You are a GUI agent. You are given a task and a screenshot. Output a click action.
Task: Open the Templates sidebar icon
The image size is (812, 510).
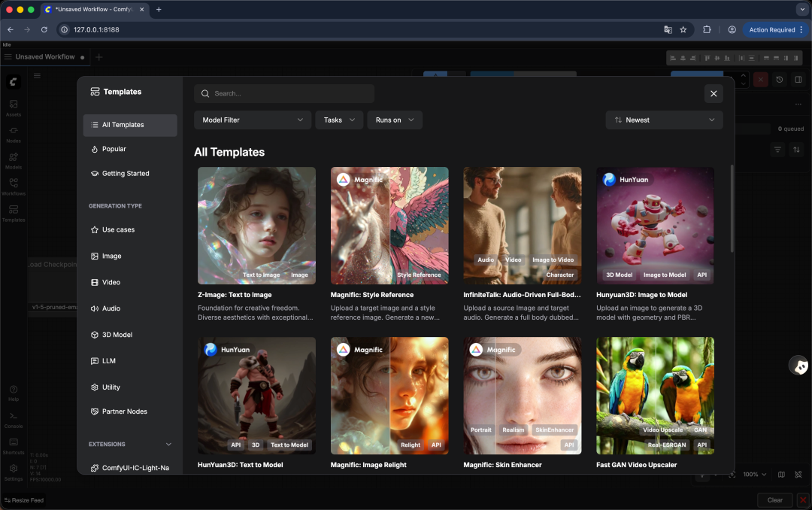(14, 213)
